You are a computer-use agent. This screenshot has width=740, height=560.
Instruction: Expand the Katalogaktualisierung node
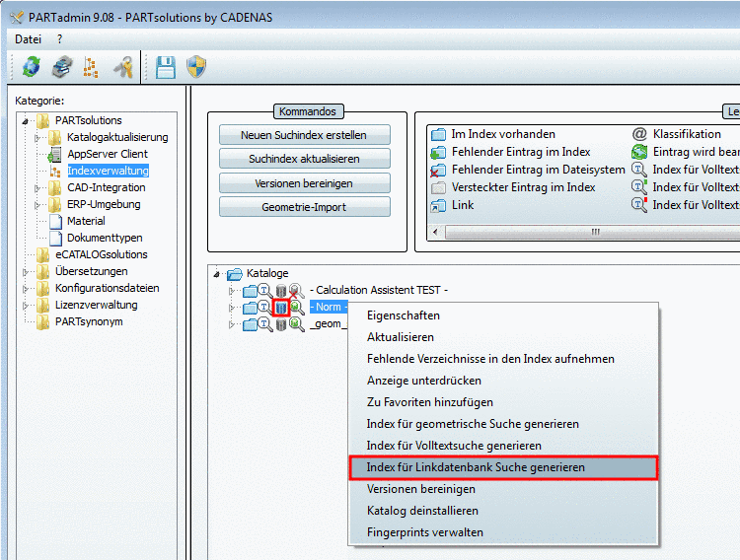click(x=37, y=138)
